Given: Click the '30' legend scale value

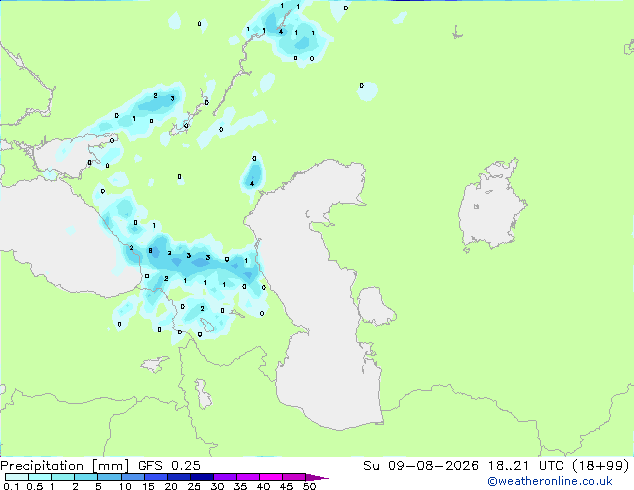Looking at the screenshot, I should [x=218, y=486].
